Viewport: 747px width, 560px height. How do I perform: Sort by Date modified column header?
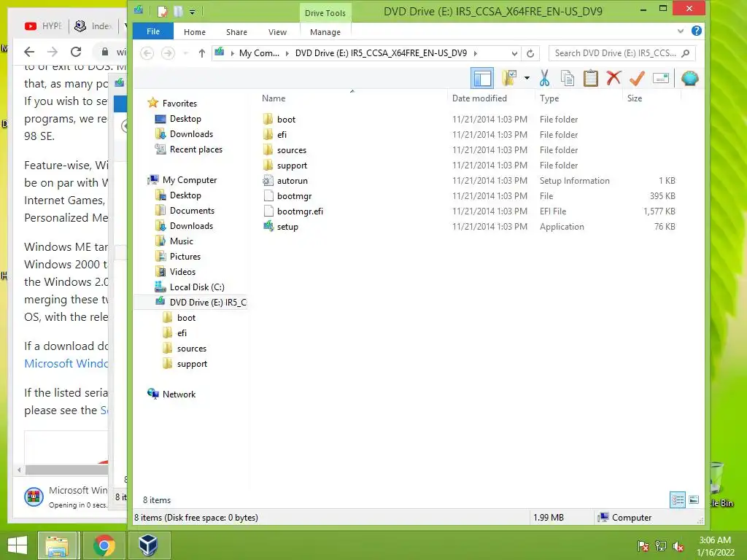pos(479,98)
